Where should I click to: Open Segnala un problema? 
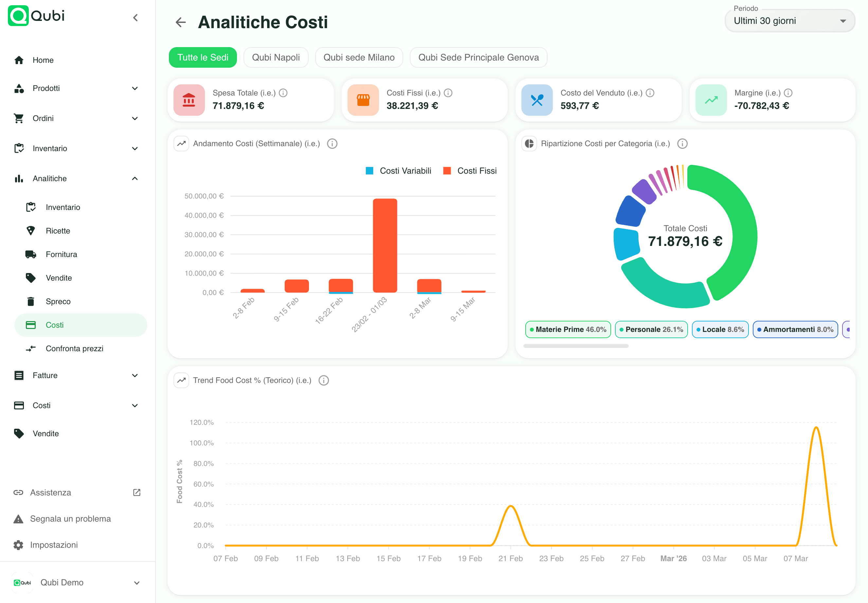click(70, 518)
